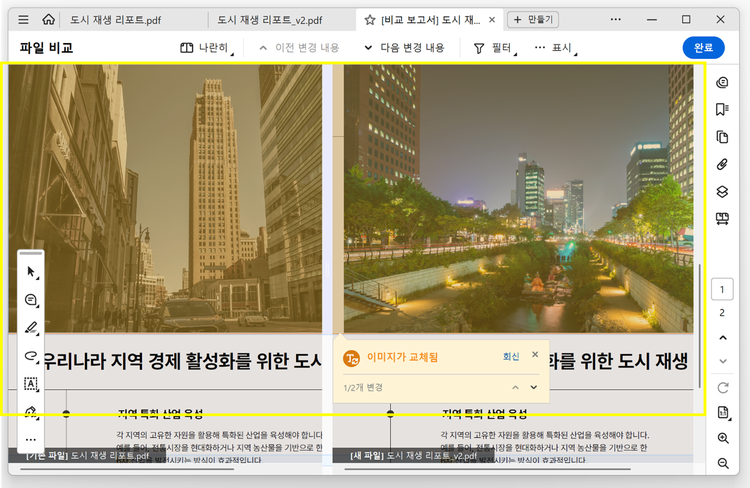The height and width of the screenshot is (488, 750).
Task: Select the 비교 보고서 tab
Action: (430, 20)
